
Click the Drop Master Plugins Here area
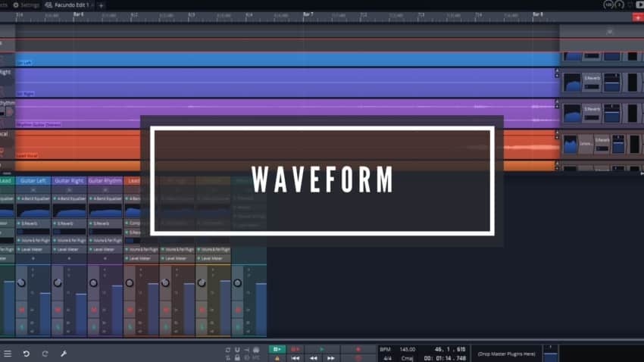click(x=505, y=354)
